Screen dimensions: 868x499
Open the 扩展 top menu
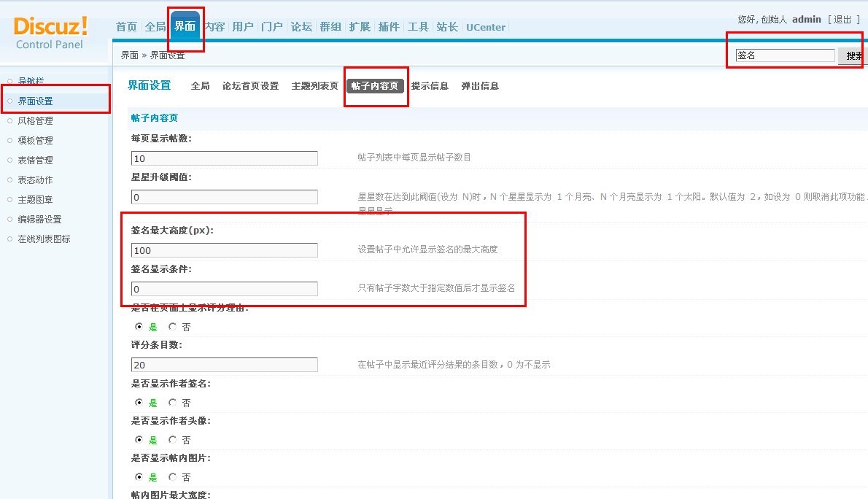[x=360, y=26]
